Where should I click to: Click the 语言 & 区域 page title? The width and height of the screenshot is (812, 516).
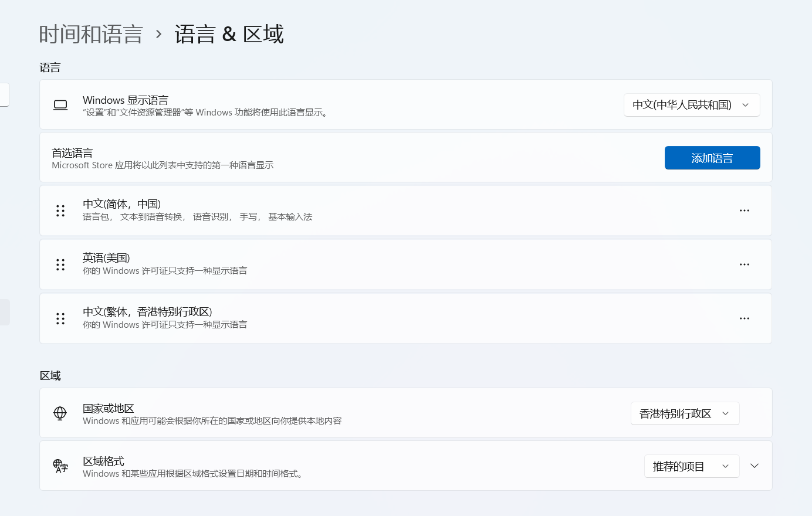click(x=229, y=34)
